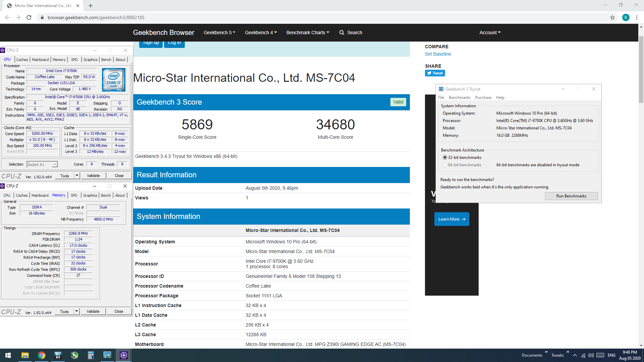
Task: Click the page vertical scrollbar thumb
Action: point(641,69)
